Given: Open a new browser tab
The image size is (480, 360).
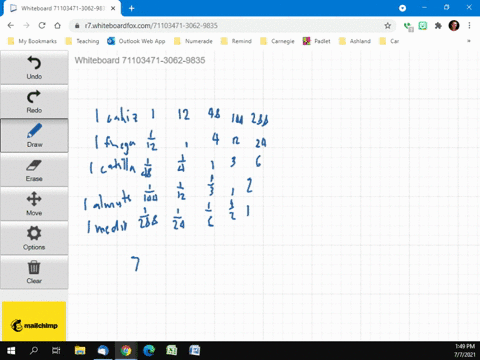Looking at the screenshot, I should click(131, 8).
